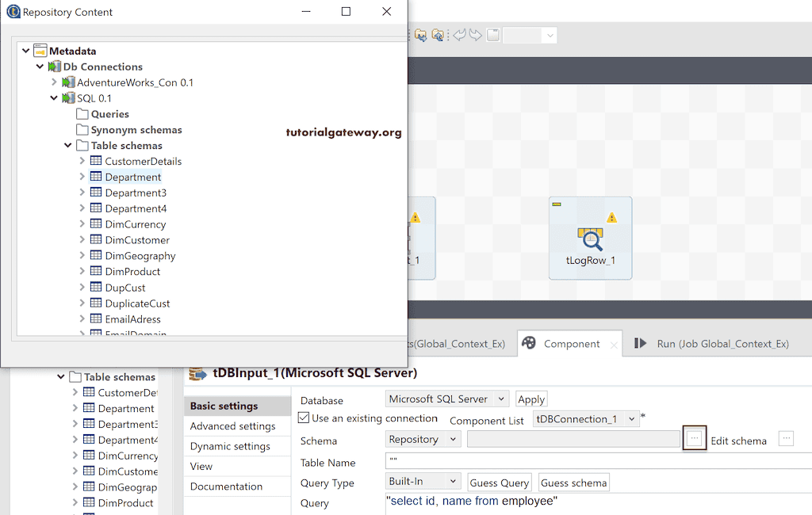Click the Import Items toolbar icon
Image resolution: width=812 pixels, height=515 pixels.
(x=421, y=34)
